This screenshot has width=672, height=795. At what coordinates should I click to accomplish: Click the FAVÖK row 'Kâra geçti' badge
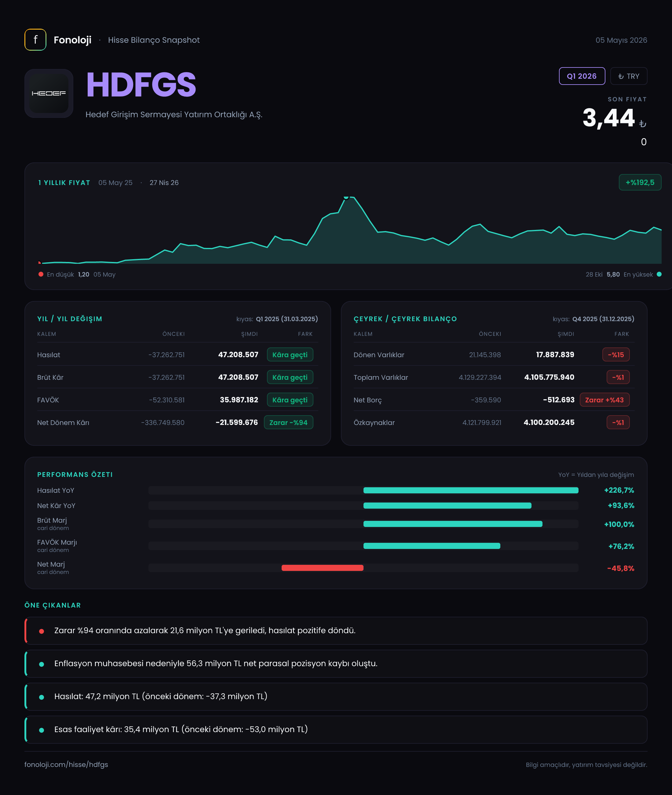pos(290,400)
